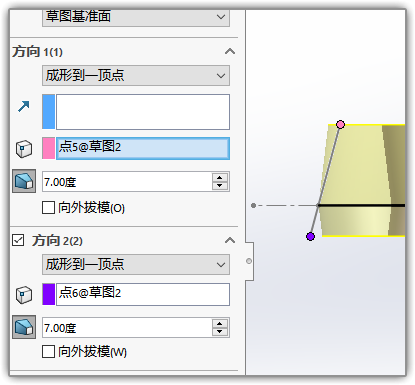Viewport: 415px width, 385px height.
Task: Increase Direction 1 draft angle with up stepper
Action: [219, 178]
